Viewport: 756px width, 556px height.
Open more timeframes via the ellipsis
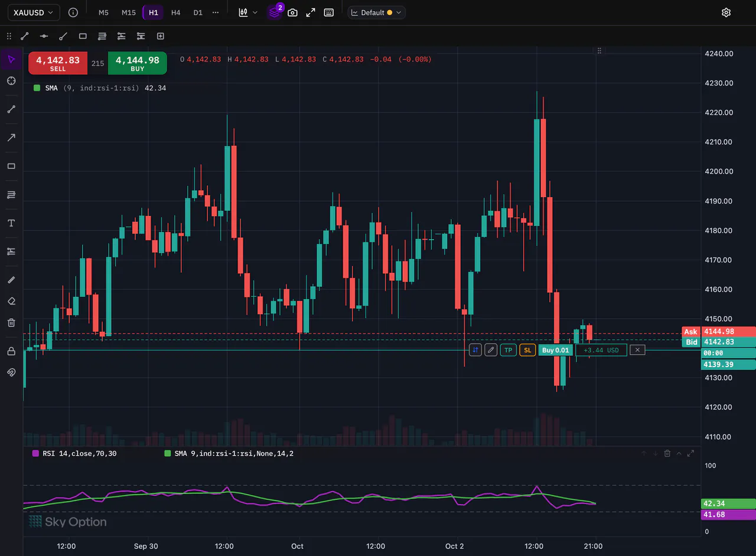tap(215, 12)
